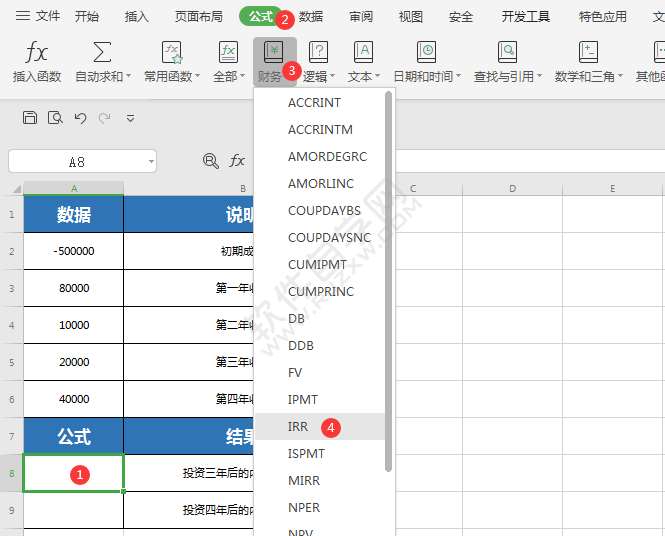
Task: Expand the 日期和时间 dropdown arrow
Action: point(458,76)
